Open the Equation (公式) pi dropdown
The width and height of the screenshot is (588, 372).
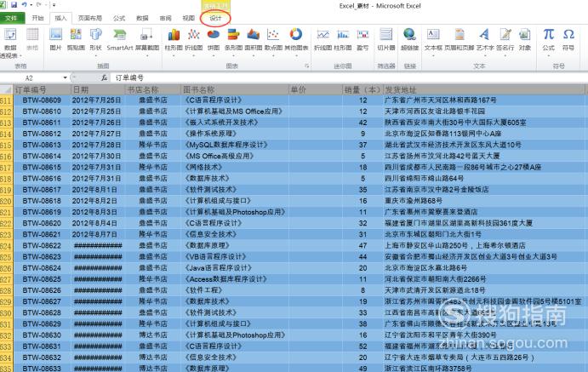pyautogui.click(x=548, y=42)
